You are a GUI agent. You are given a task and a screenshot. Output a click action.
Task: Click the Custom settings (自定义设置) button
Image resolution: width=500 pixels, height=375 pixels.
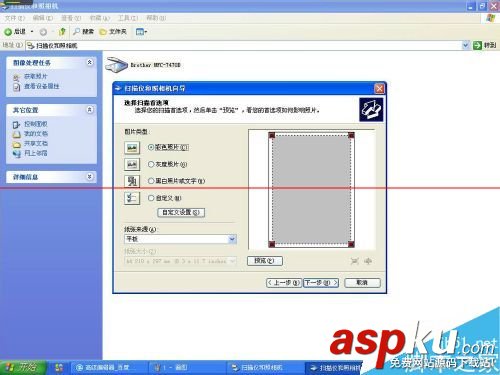181,212
